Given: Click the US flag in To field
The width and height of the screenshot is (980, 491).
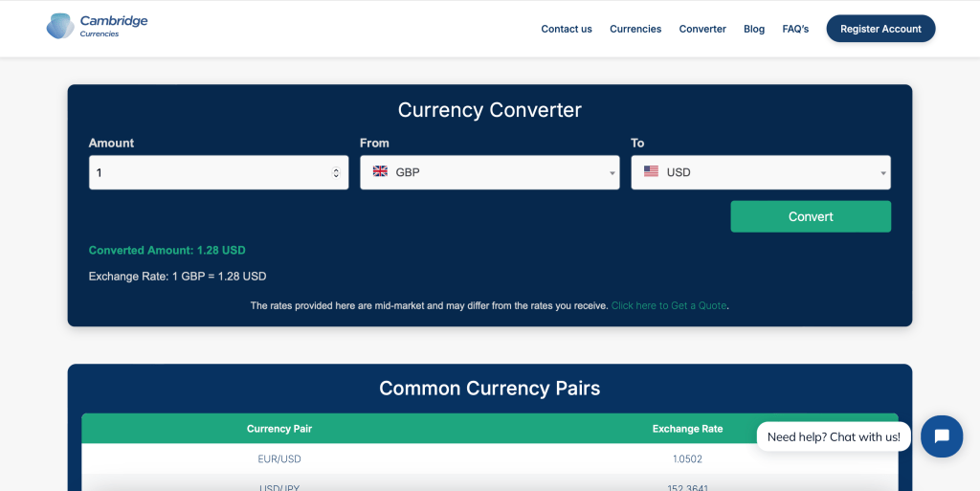Looking at the screenshot, I should pos(651,172).
